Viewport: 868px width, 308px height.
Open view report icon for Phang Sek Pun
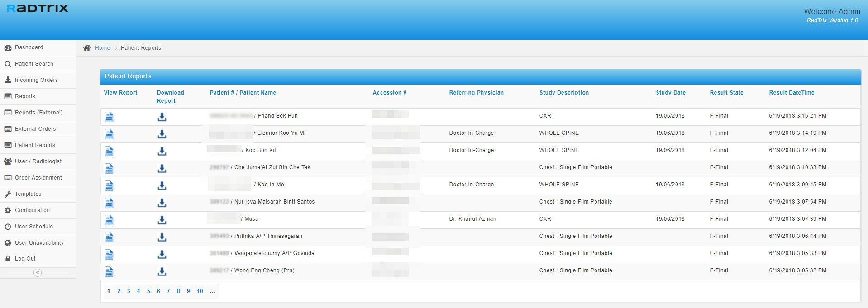pos(109,117)
